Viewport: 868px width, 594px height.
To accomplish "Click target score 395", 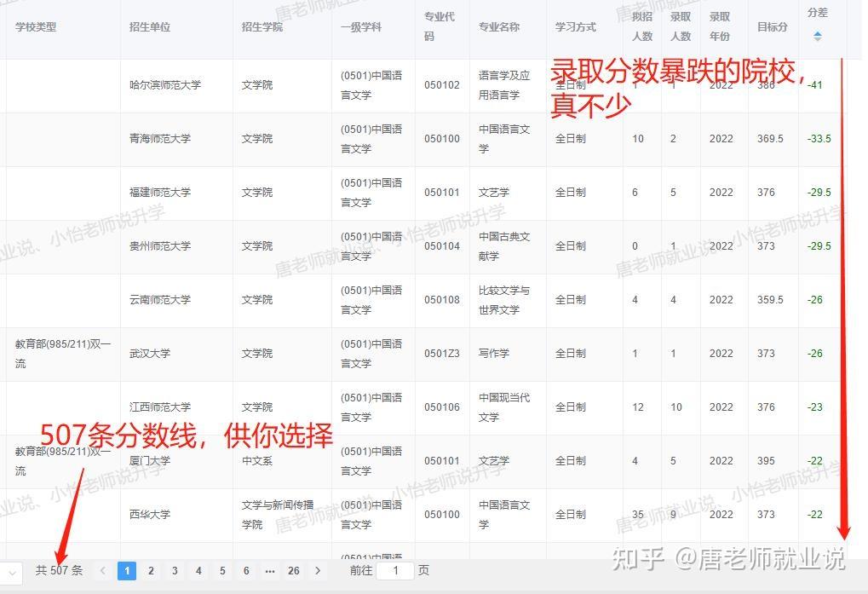I will 766,461.
